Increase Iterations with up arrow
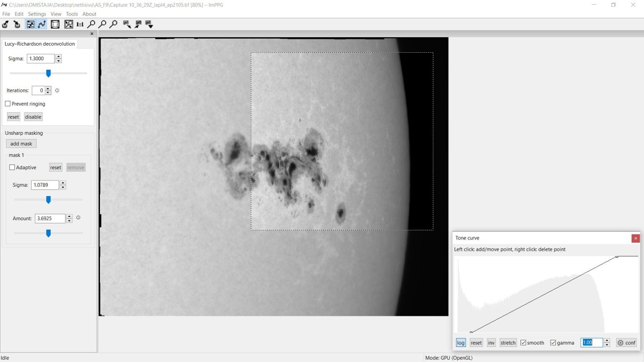The image size is (644, 362). pos(48,89)
